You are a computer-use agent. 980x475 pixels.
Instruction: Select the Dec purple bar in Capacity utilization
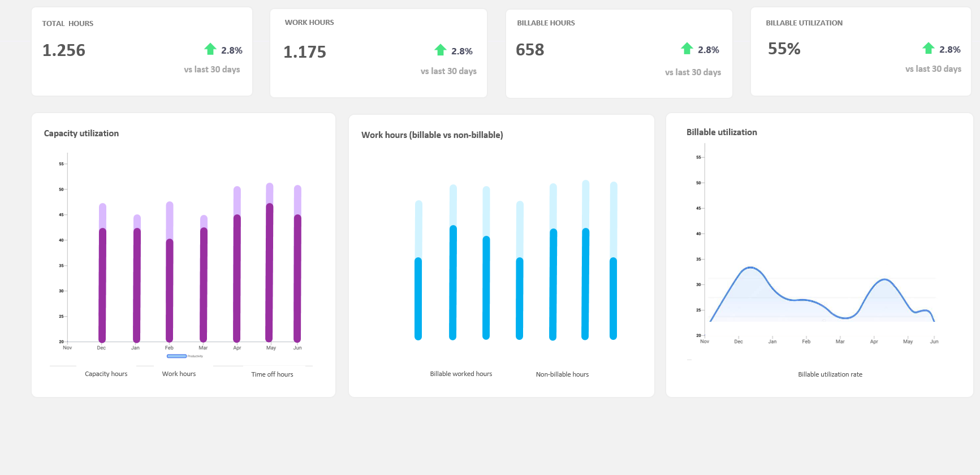[102, 285]
